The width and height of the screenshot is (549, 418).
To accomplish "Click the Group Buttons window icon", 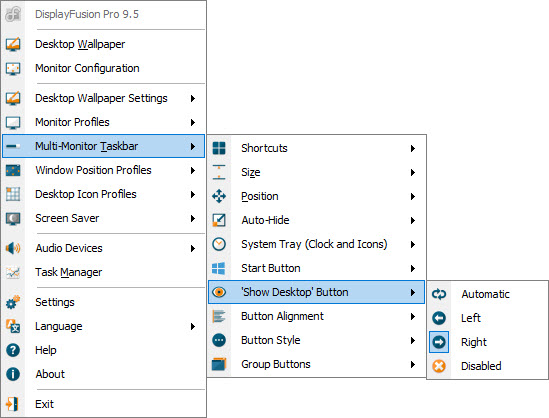I will tap(219, 364).
